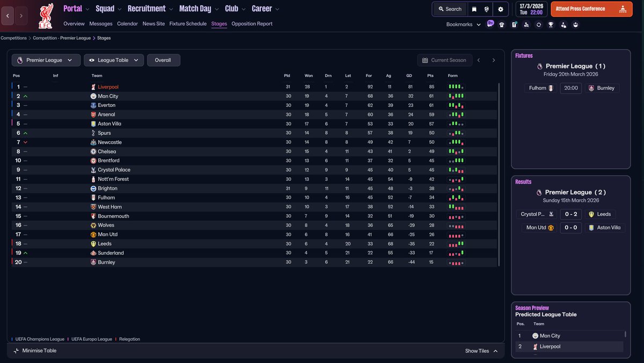Select the Stages tab
This screenshot has width=644, height=363.
(219, 24)
